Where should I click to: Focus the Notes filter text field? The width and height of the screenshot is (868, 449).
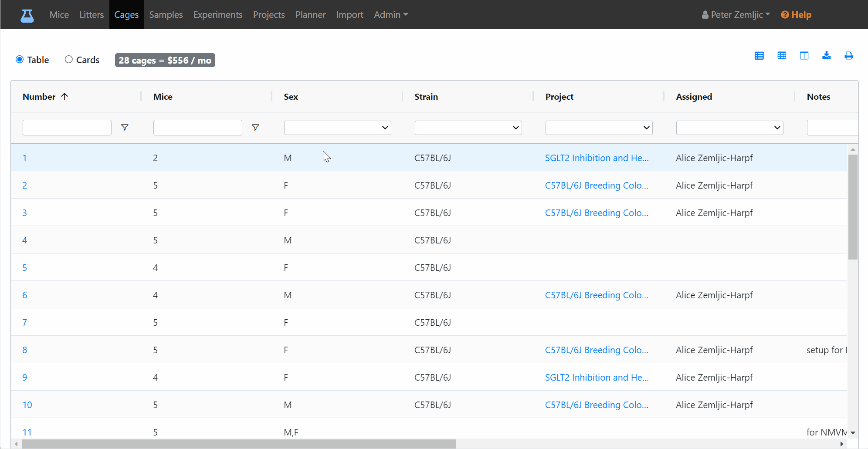pos(832,128)
